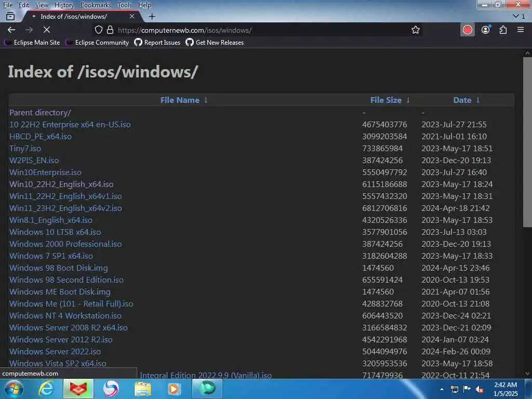Image resolution: width=532 pixels, height=399 pixels.
Task: Click sort arrow next to File Size
Action: (x=408, y=100)
